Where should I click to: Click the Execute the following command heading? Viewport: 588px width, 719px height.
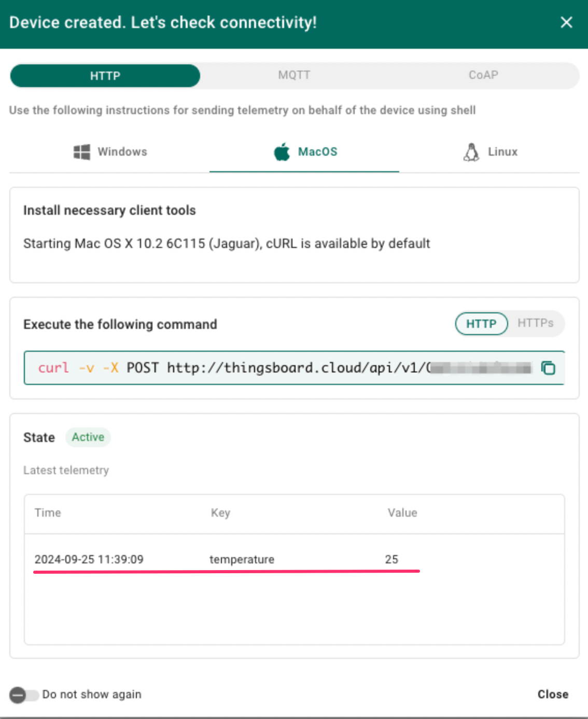coord(120,324)
